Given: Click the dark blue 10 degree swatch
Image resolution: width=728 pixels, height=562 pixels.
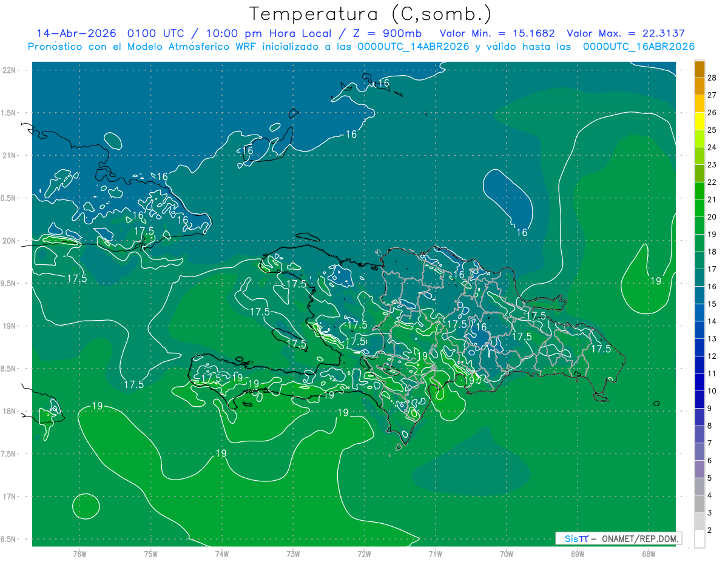Looking at the screenshot, I should click(699, 383).
